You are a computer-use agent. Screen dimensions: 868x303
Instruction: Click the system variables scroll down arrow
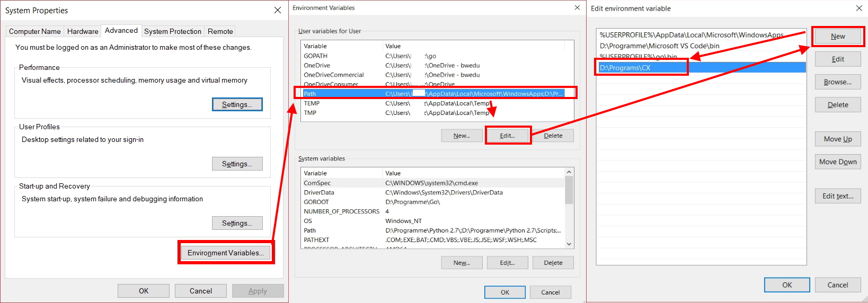569,244
